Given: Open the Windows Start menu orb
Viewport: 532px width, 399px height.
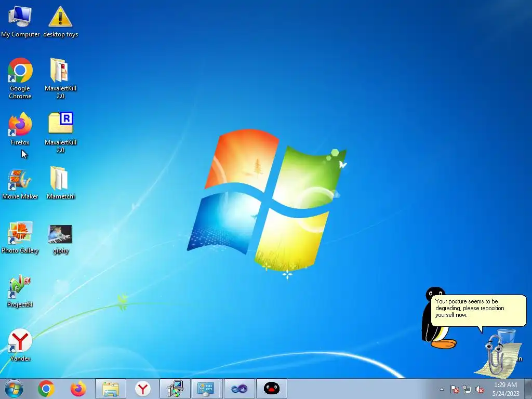Looking at the screenshot, I should click(14, 389).
